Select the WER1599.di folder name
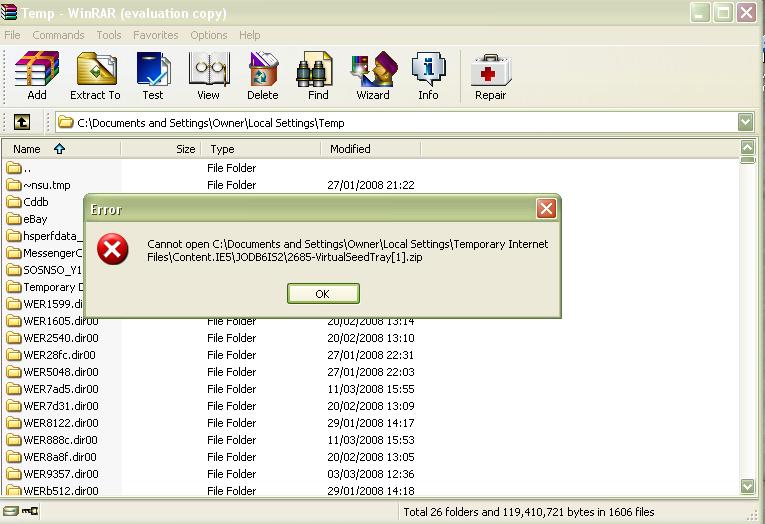 [x=53, y=304]
